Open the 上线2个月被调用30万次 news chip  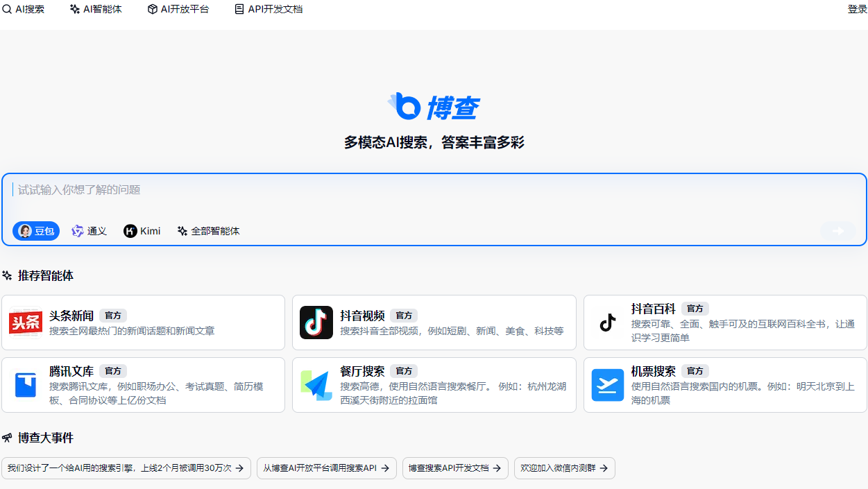coord(126,468)
